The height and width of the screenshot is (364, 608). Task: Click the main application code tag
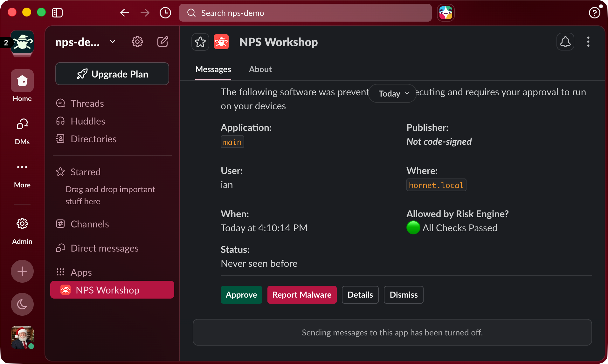point(232,142)
